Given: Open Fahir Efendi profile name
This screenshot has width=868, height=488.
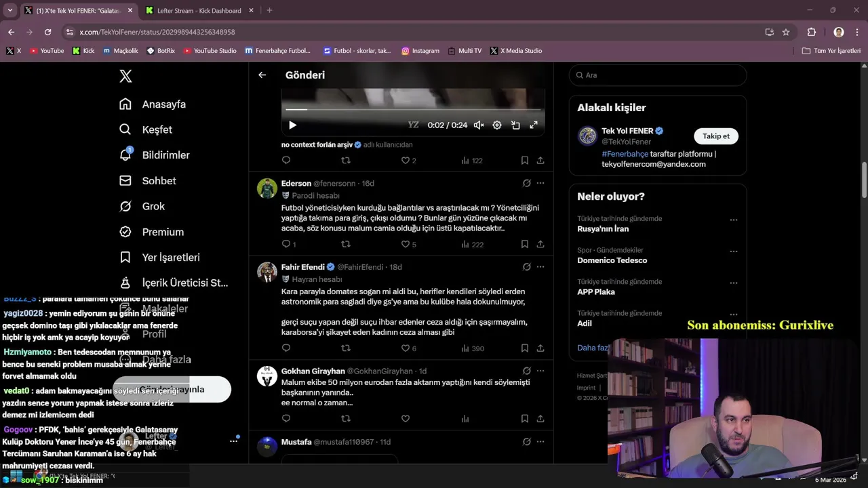Looking at the screenshot, I should coord(303,267).
